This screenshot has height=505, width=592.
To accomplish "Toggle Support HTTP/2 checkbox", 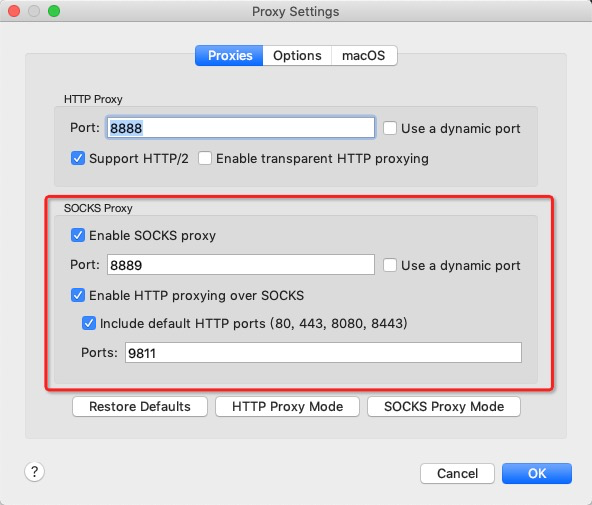I will [x=78, y=158].
